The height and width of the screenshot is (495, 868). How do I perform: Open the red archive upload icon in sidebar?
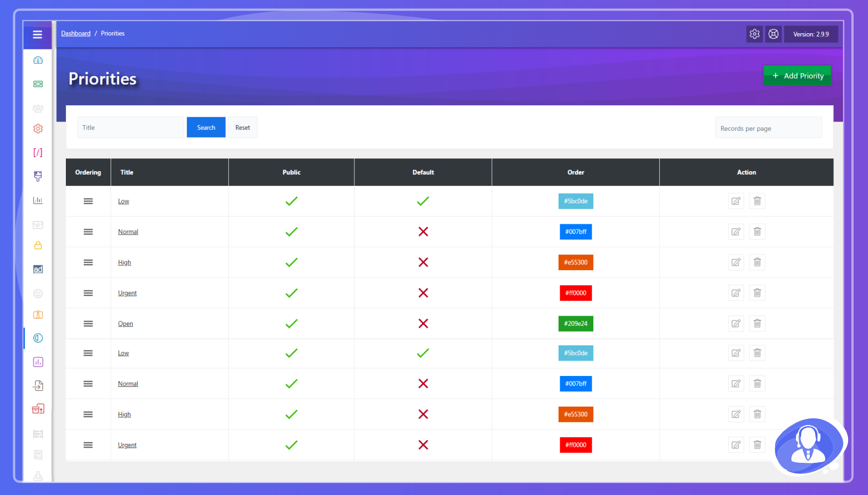(x=38, y=409)
